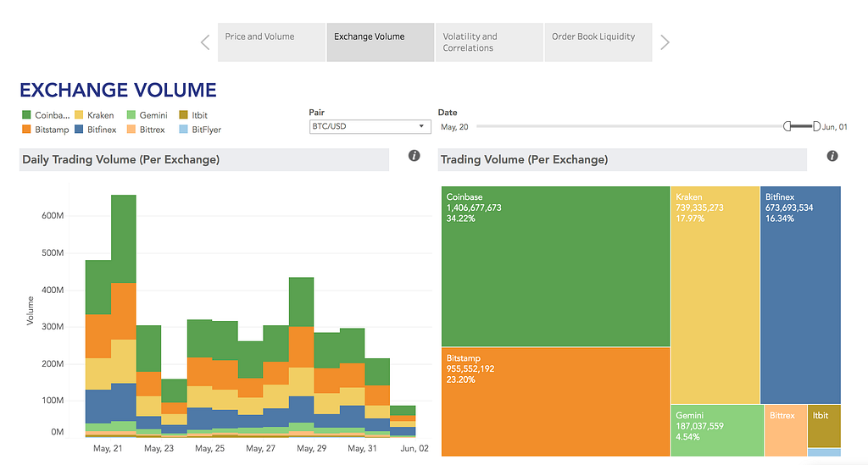Click the left handle of Date slider

point(787,126)
